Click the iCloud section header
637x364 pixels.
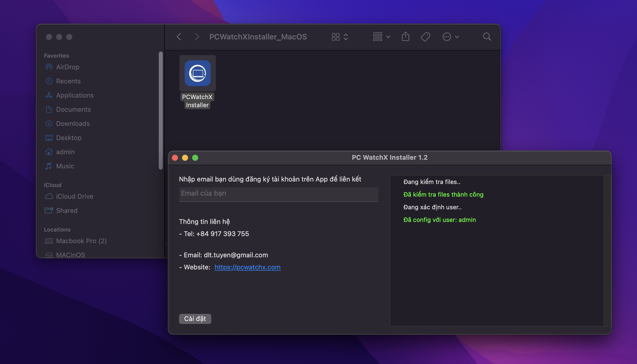pyautogui.click(x=53, y=185)
